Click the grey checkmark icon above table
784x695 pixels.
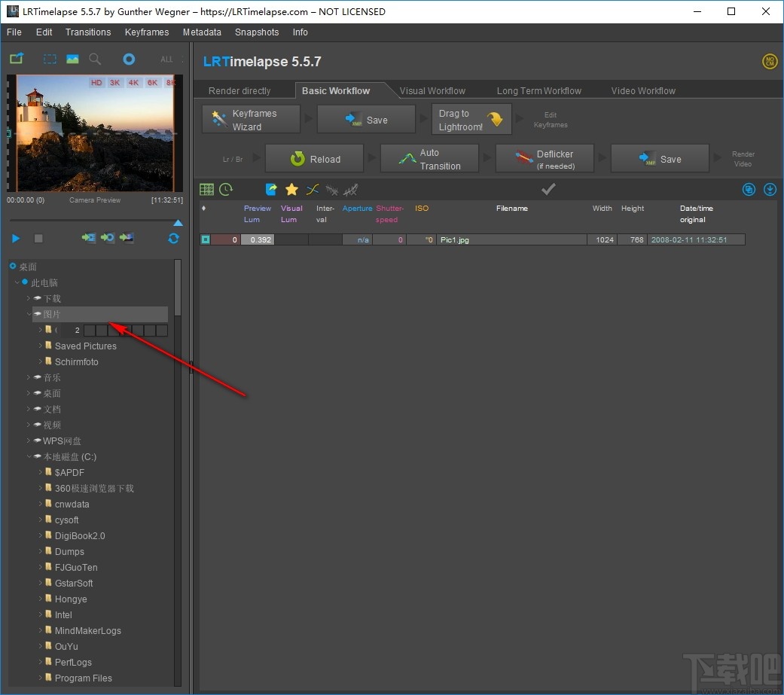point(548,189)
